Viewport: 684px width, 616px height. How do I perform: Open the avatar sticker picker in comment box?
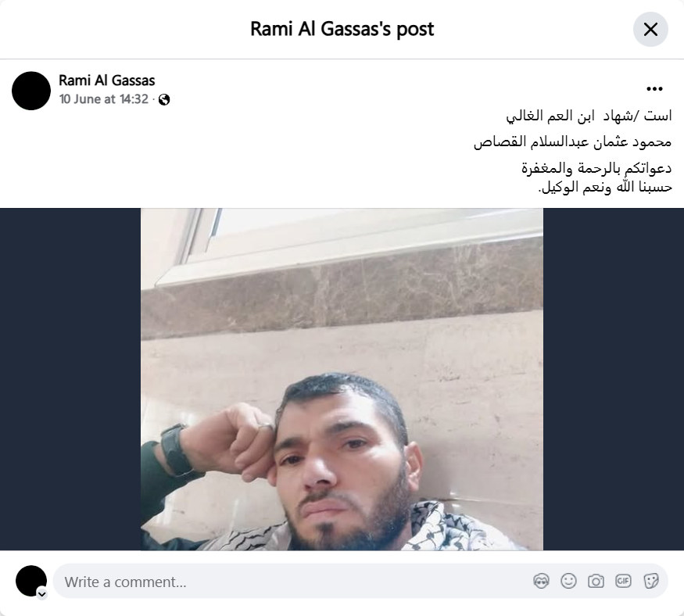pyautogui.click(x=542, y=582)
